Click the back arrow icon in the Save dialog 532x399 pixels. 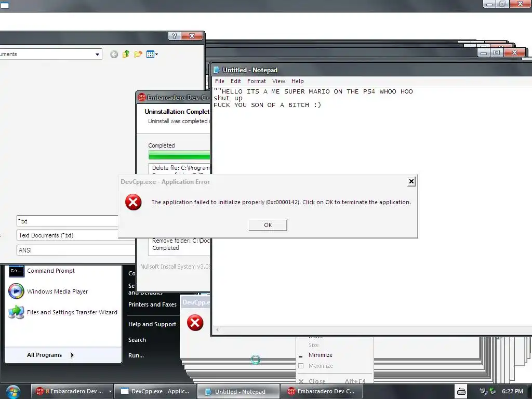click(x=114, y=54)
